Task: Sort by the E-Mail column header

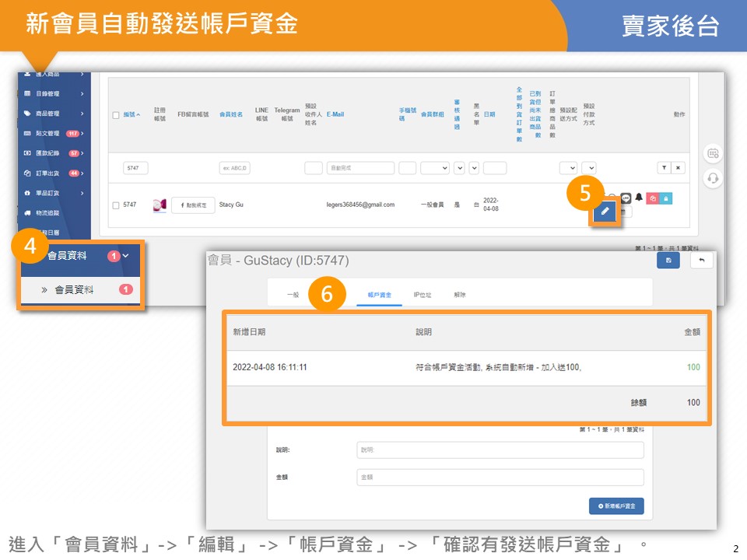Action: (x=335, y=114)
